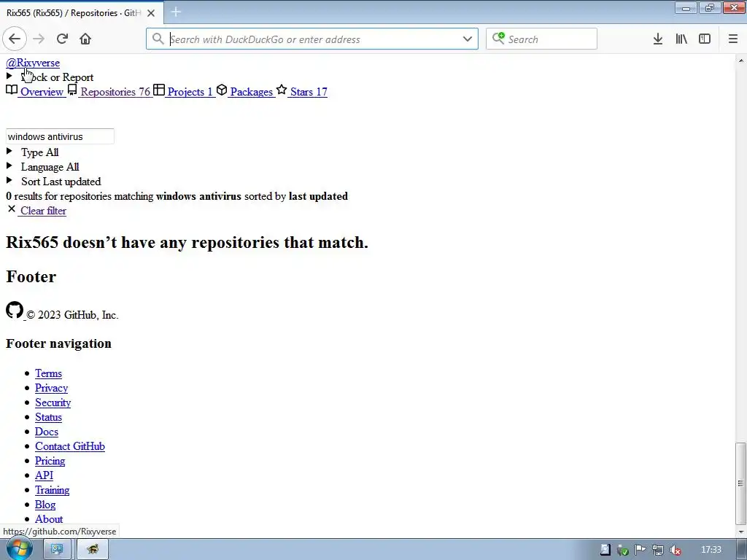Open the first pinned taskbar application

[57, 550]
